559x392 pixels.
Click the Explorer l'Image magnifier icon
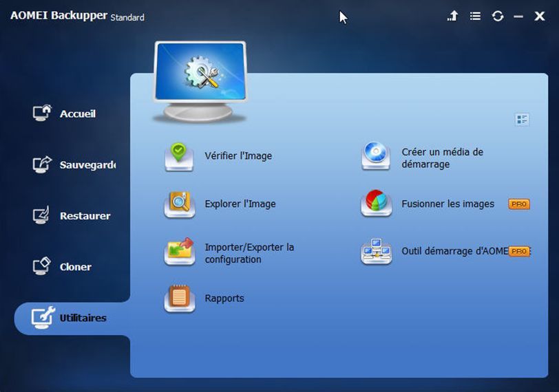[179, 204]
